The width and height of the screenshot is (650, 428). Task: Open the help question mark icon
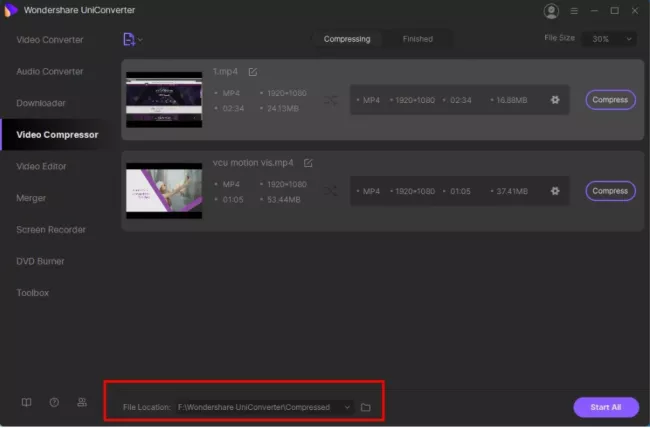point(54,402)
